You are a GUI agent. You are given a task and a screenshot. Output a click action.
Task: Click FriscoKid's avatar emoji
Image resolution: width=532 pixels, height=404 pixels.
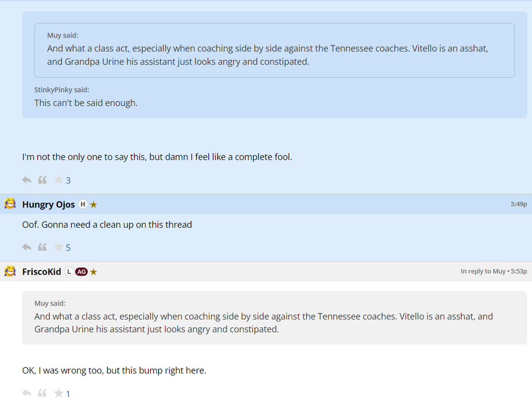[10, 271]
